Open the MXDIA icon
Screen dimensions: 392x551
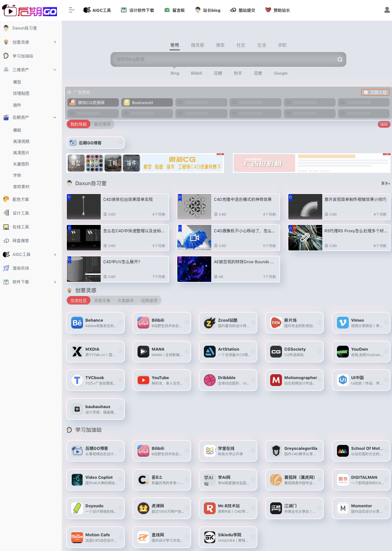click(x=77, y=352)
